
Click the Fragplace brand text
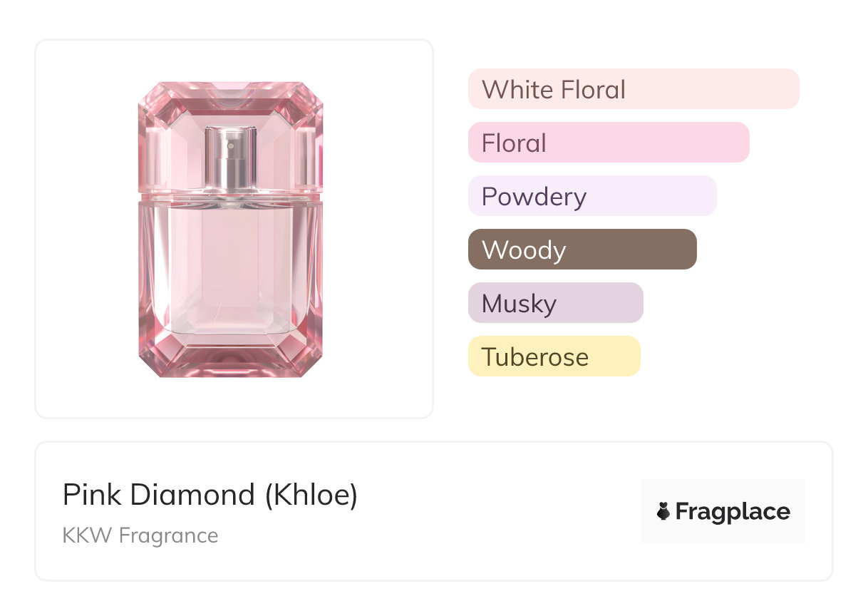[733, 512]
